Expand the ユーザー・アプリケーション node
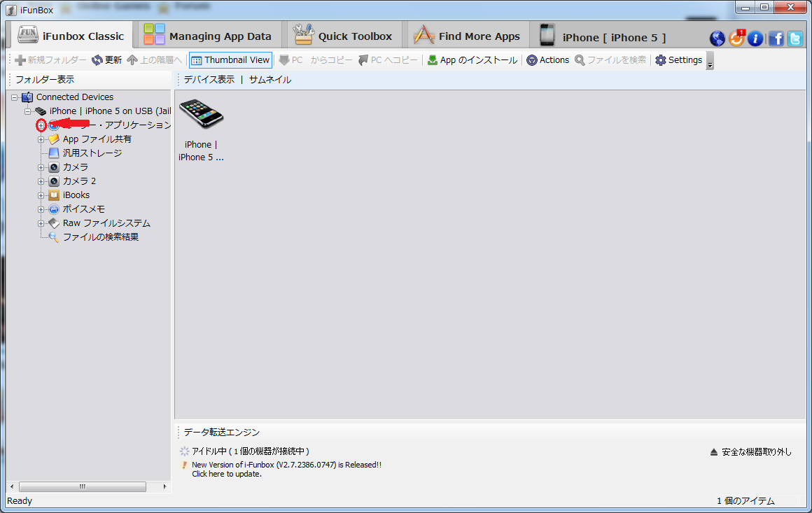Image resolution: width=812 pixels, height=513 pixels. (x=41, y=125)
